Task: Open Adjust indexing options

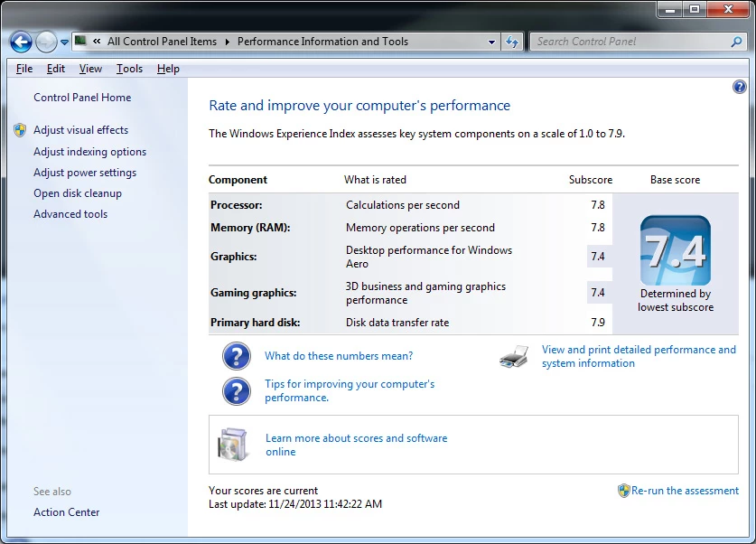Action: [89, 152]
